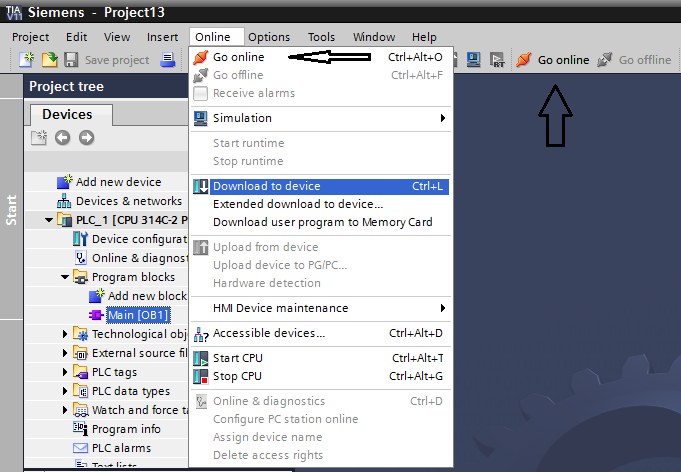Open the Window menu
The width and height of the screenshot is (681, 472).
point(374,37)
